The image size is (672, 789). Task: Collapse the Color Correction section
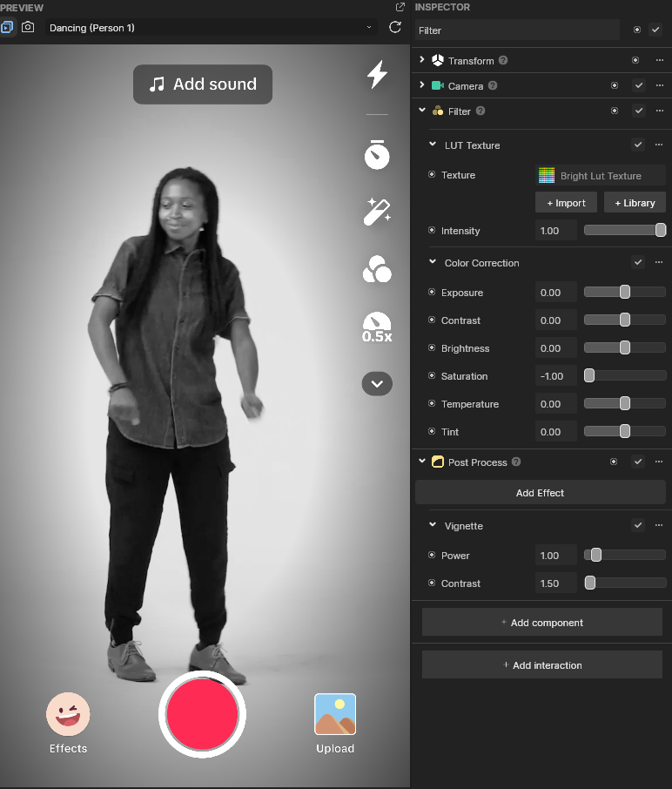tap(433, 262)
